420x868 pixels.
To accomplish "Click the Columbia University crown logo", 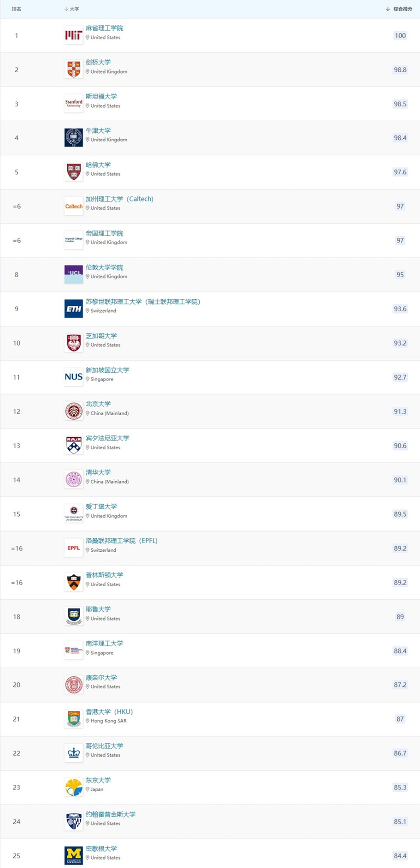I will (x=74, y=753).
